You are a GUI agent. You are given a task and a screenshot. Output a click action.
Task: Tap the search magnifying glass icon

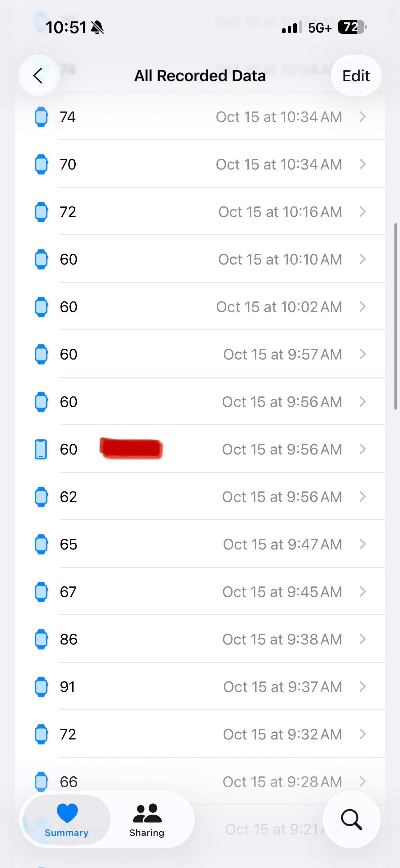pos(351,819)
